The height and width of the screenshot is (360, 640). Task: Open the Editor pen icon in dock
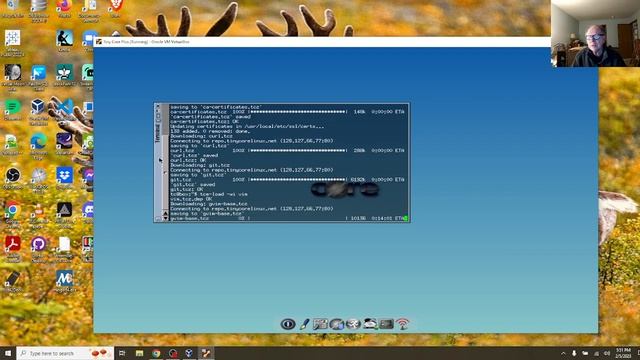[x=304, y=324]
